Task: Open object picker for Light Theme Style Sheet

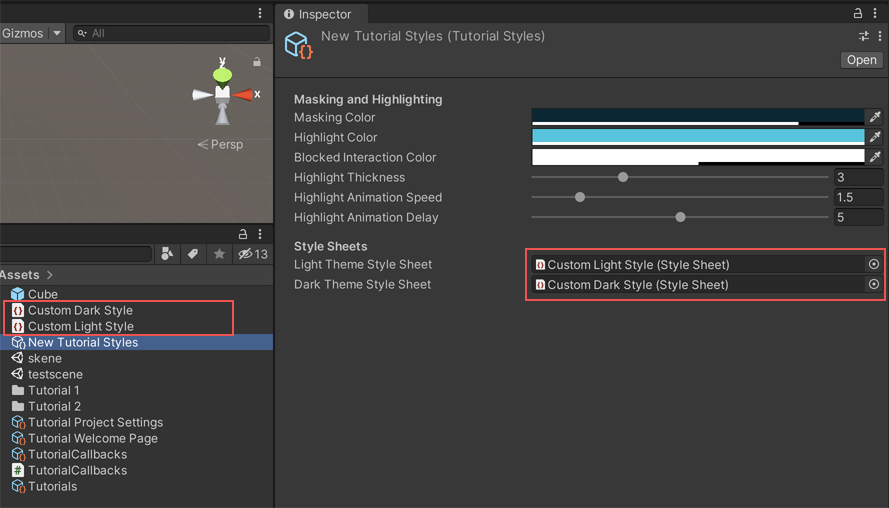Action: tap(874, 265)
